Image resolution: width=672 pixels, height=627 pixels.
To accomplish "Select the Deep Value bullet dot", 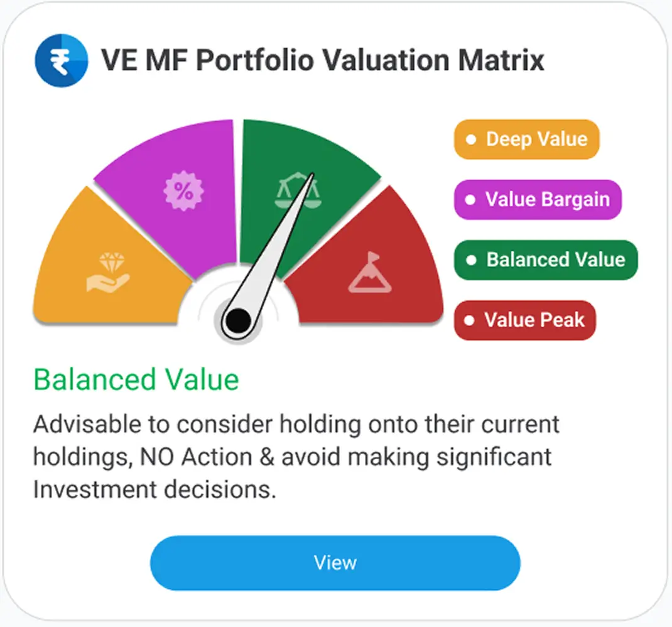I will click(472, 139).
